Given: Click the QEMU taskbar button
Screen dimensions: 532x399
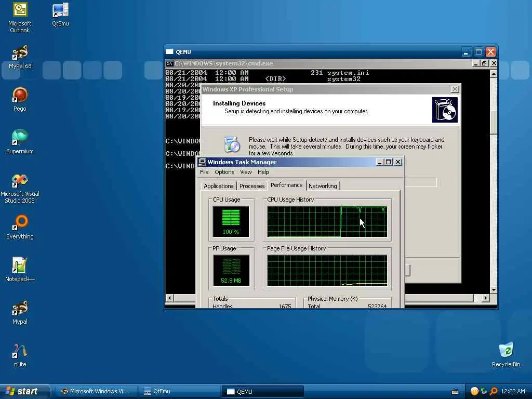Looking at the screenshot, I should (262, 391).
